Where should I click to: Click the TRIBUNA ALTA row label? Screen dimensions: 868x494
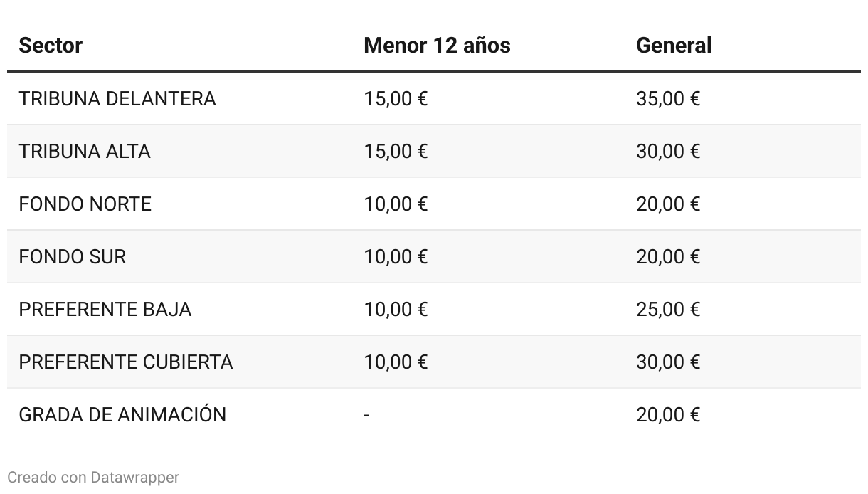click(85, 151)
